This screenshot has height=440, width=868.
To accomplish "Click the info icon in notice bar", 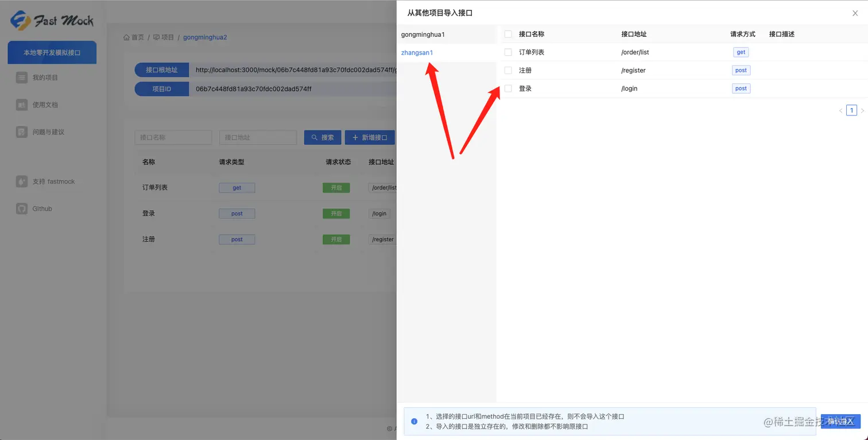I will [x=414, y=422].
